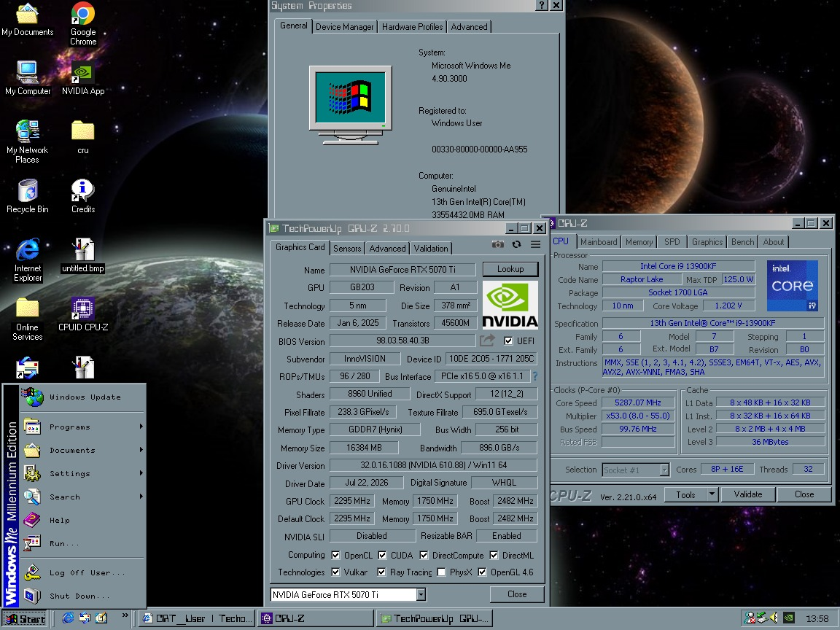The width and height of the screenshot is (840, 630).
Task: Launch NVIDIA App desktop shortcut
Action: click(83, 78)
